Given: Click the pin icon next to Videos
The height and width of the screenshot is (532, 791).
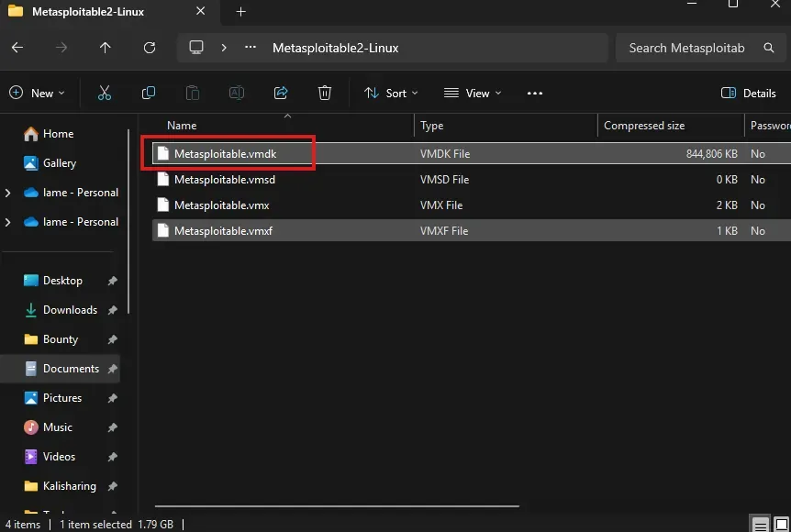Looking at the screenshot, I should point(113,457).
